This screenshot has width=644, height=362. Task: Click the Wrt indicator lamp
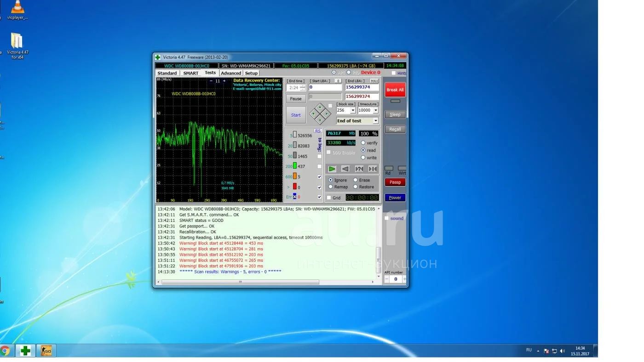pyautogui.click(x=402, y=168)
